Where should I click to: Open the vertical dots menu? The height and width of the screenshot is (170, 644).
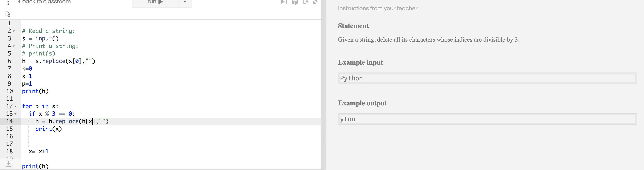(8, 3)
